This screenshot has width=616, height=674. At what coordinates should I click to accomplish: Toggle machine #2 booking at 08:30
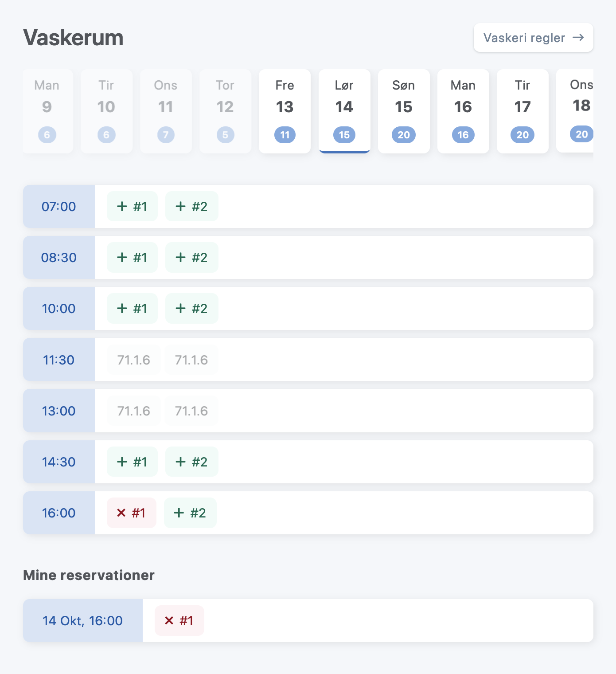[x=191, y=257]
